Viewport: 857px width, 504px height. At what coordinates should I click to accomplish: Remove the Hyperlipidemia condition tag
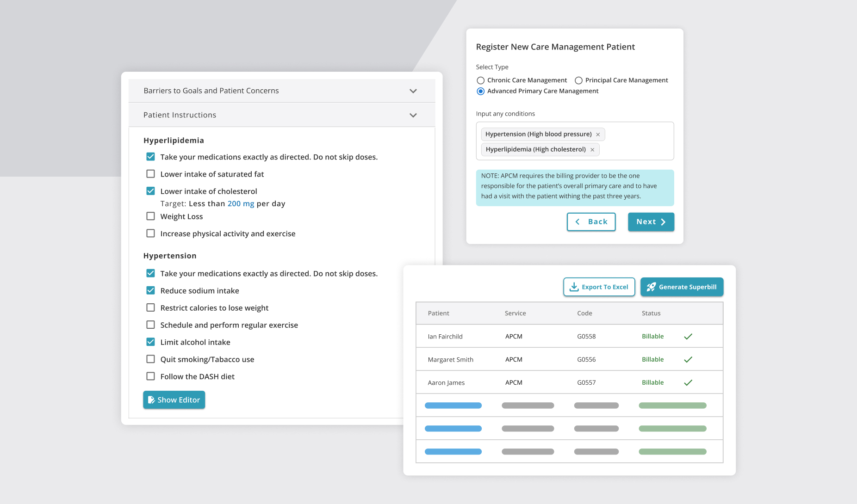click(x=592, y=150)
